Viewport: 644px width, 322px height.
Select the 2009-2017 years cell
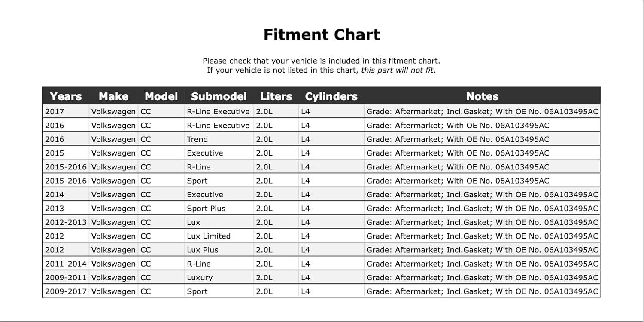pos(66,291)
